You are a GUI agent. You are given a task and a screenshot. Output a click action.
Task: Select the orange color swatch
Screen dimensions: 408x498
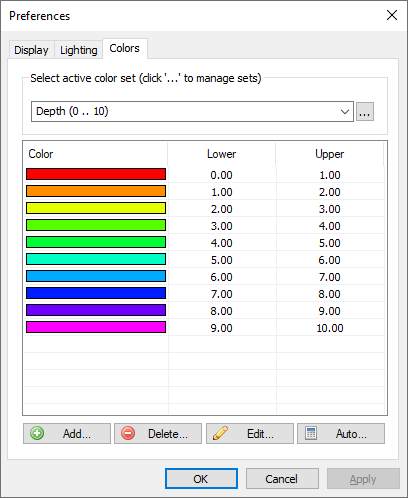[x=96, y=191]
